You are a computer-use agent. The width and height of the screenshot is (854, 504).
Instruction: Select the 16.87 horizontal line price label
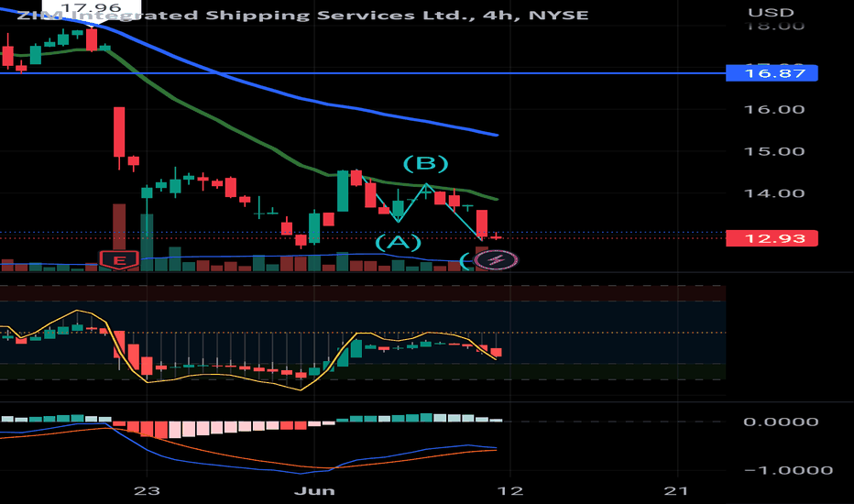772,73
